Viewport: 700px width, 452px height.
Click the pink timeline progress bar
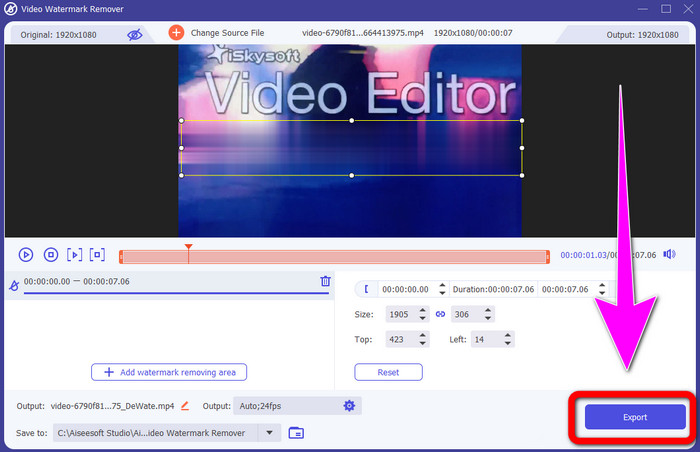point(334,257)
